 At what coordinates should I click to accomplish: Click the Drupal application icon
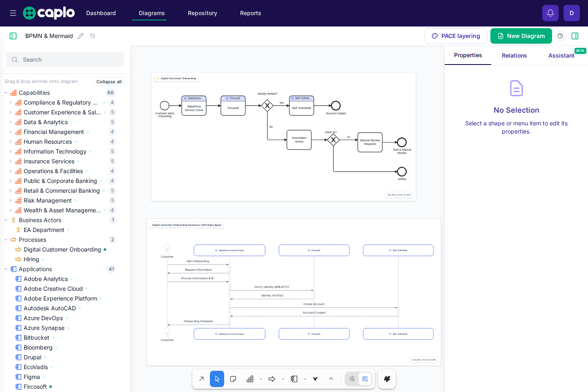point(18,357)
